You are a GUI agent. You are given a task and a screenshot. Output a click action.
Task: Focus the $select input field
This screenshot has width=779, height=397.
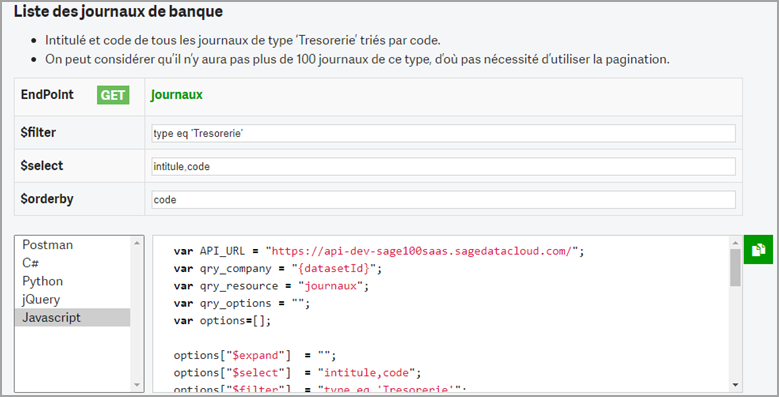point(444,166)
